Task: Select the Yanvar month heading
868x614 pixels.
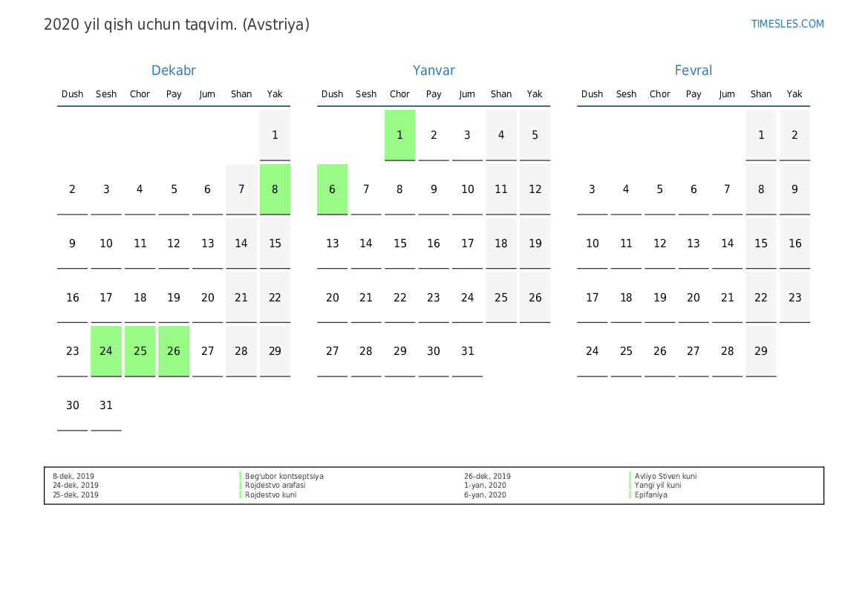Action: pos(434,71)
